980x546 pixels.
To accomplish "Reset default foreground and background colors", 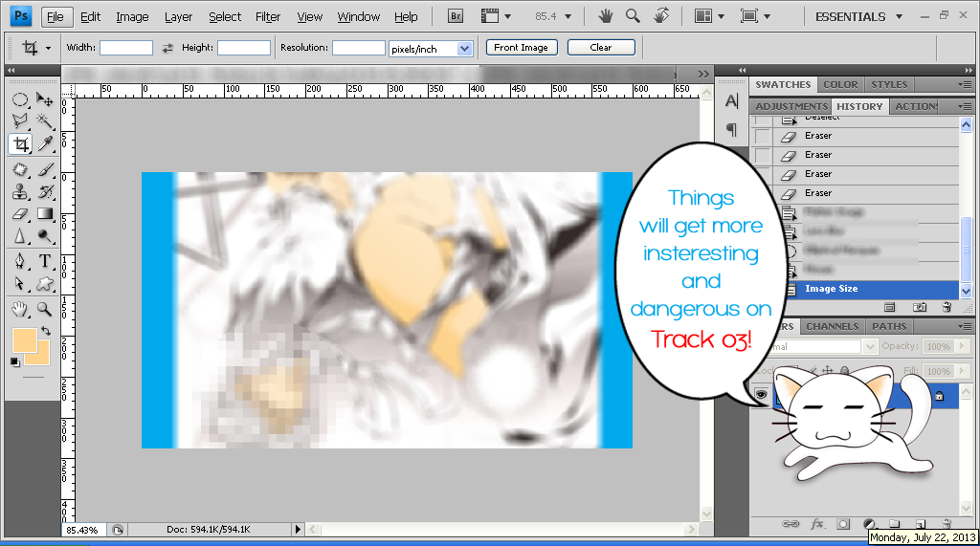I will (x=15, y=361).
